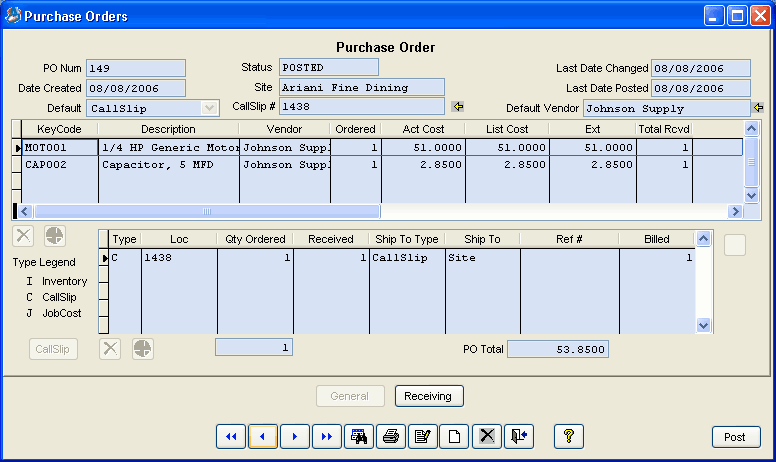Click the edit record pencil icon
The image size is (776, 462).
[423, 436]
